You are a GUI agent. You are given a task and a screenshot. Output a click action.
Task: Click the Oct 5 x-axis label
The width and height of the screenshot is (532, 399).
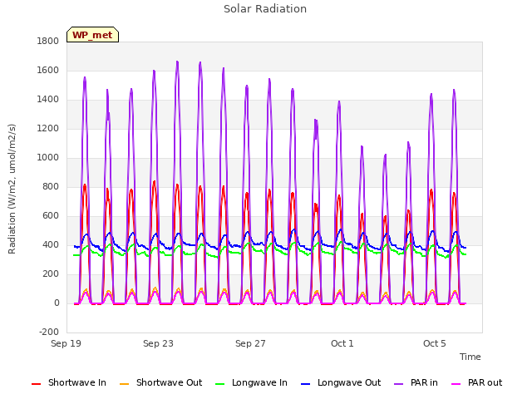point(435,343)
